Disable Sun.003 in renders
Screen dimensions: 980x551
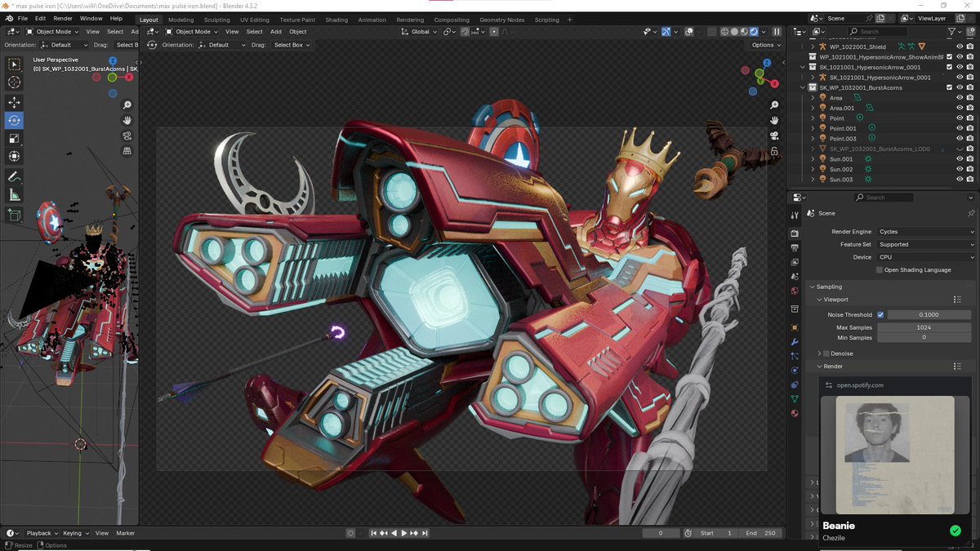969,180
